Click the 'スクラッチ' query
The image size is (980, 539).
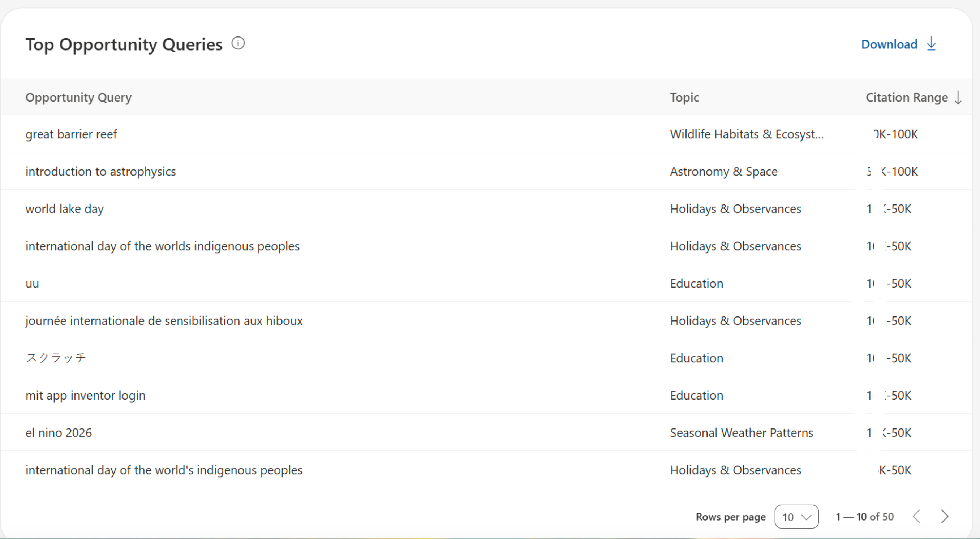tap(56, 358)
